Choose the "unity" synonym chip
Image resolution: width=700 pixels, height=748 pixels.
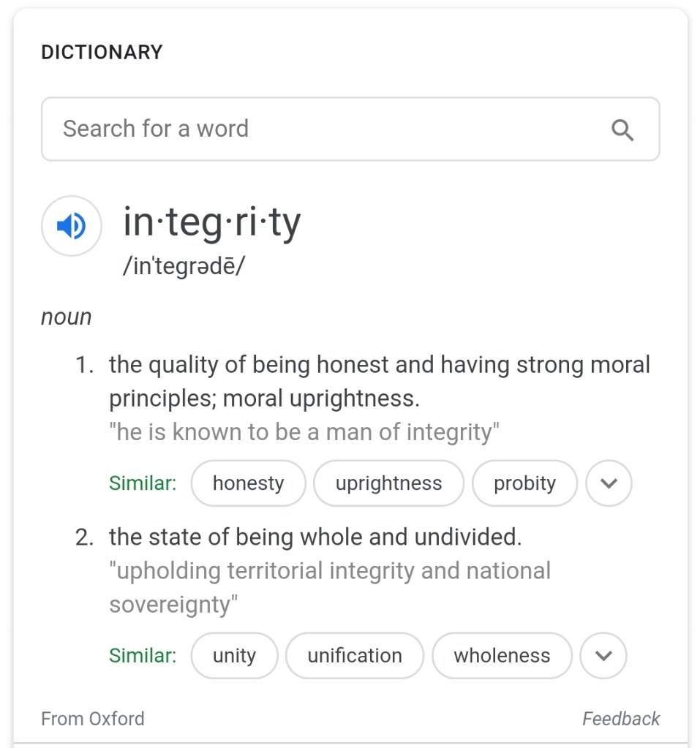pos(234,656)
